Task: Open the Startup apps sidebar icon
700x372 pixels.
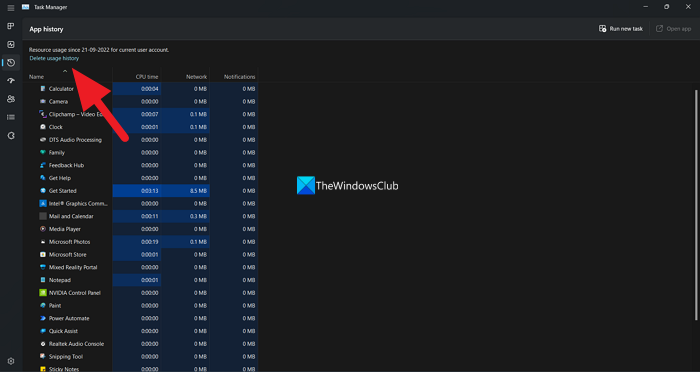Action: [x=11, y=81]
